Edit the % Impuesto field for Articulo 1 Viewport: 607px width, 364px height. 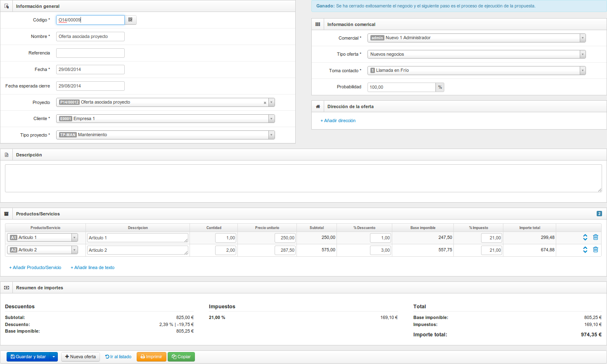pos(491,238)
